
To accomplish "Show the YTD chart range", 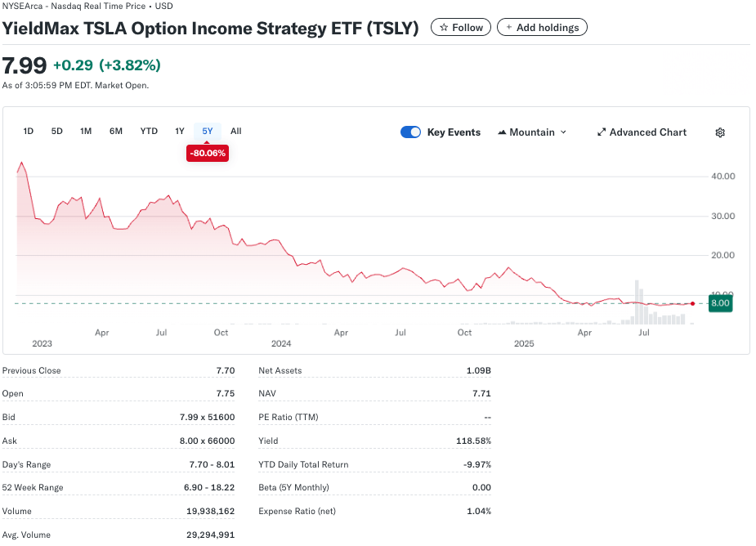I will coord(149,132).
